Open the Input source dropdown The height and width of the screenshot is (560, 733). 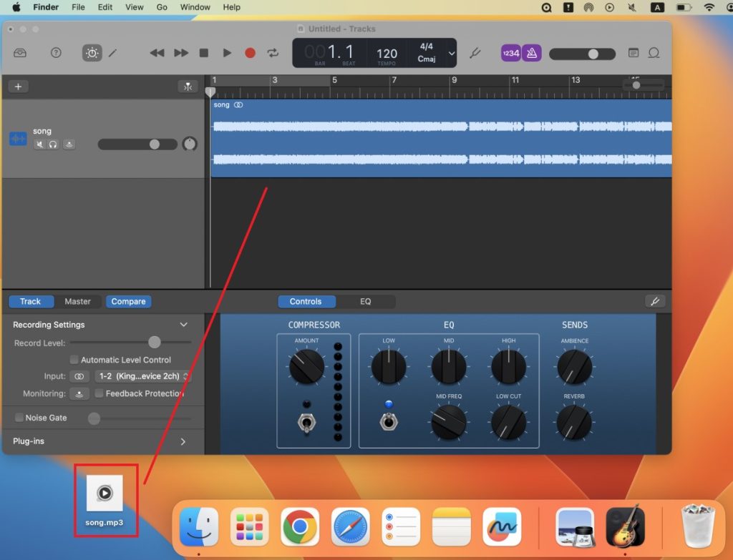(143, 376)
